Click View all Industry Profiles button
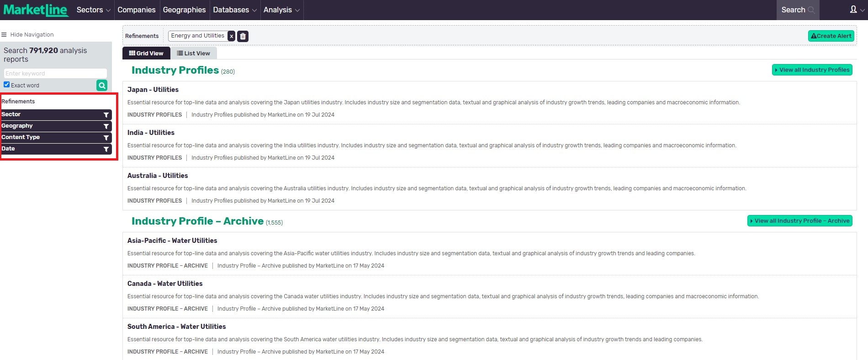The height and width of the screenshot is (360, 868). pos(812,70)
